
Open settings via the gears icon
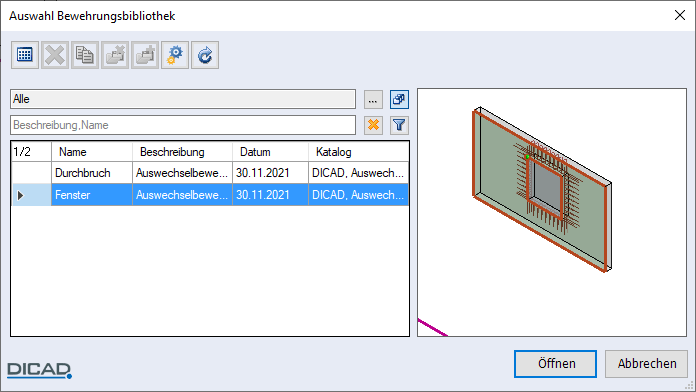(x=175, y=55)
